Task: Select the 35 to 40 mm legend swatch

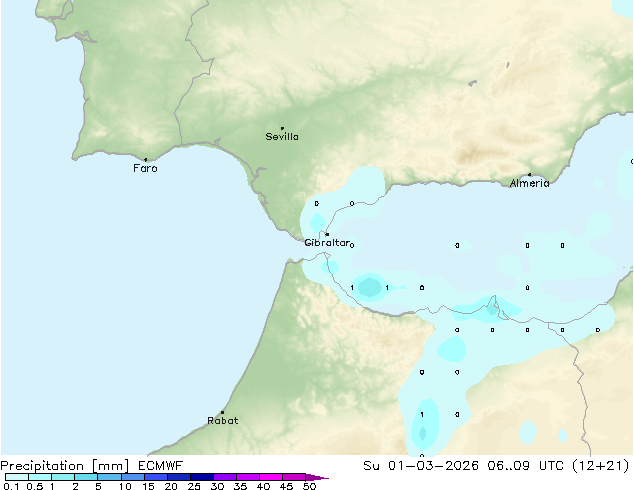Action: click(248, 477)
